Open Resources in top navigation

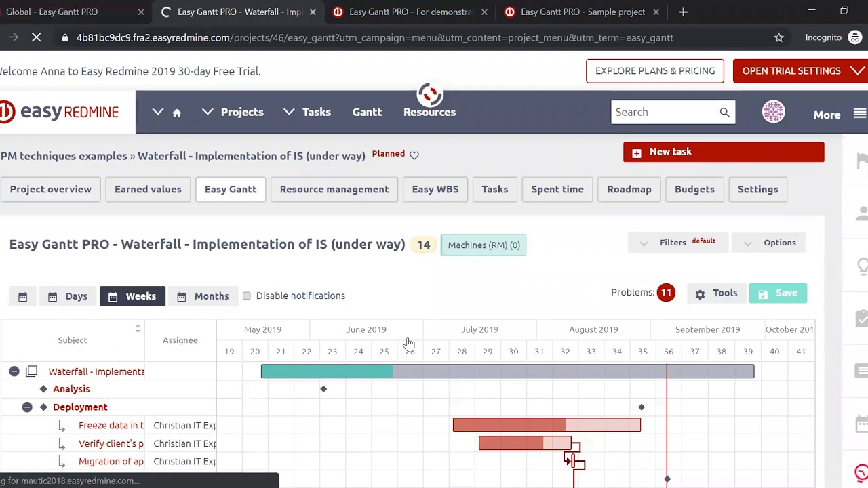tap(429, 113)
